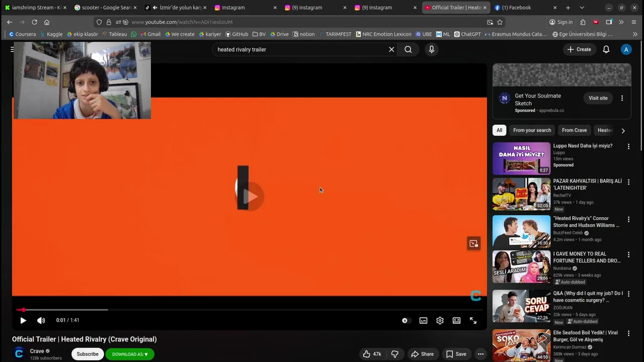Open options for Connor Storrie and Hudson Williams video

628,220
